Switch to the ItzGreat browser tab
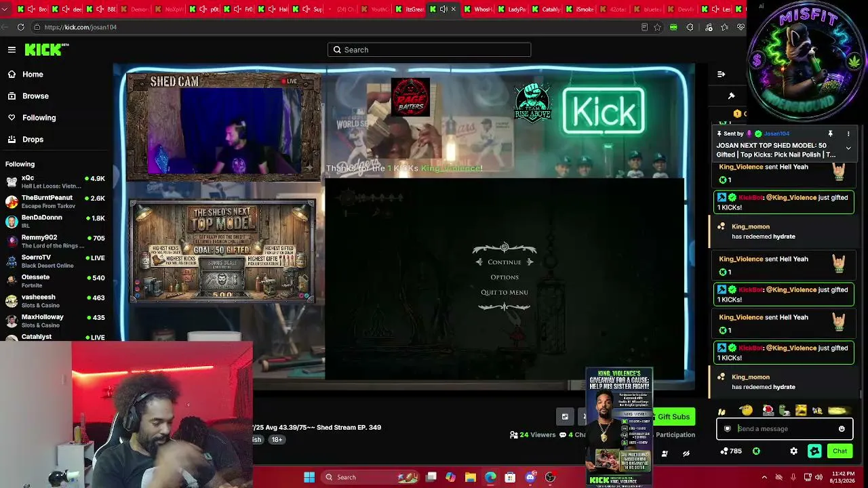 pyautogui.click(x=410, y=9)
